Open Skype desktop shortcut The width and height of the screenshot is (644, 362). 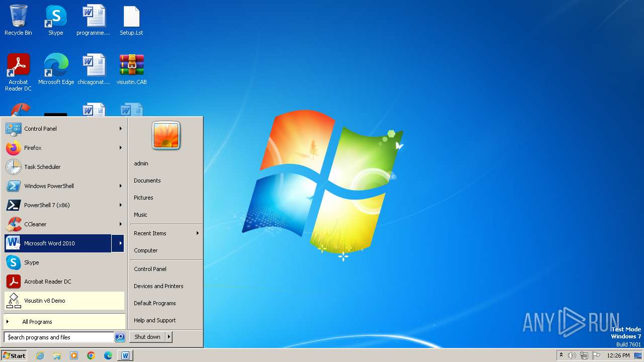(56, 21)
